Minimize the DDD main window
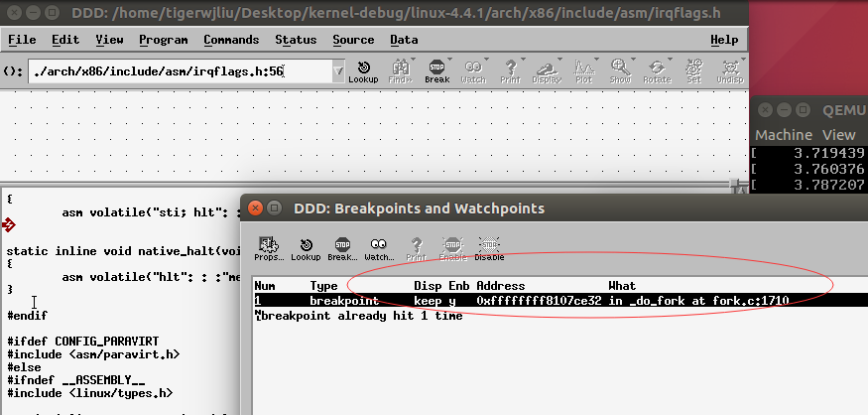Image resolution: width=868 pixels, height=415 pixels. click(x=34, y=12)
